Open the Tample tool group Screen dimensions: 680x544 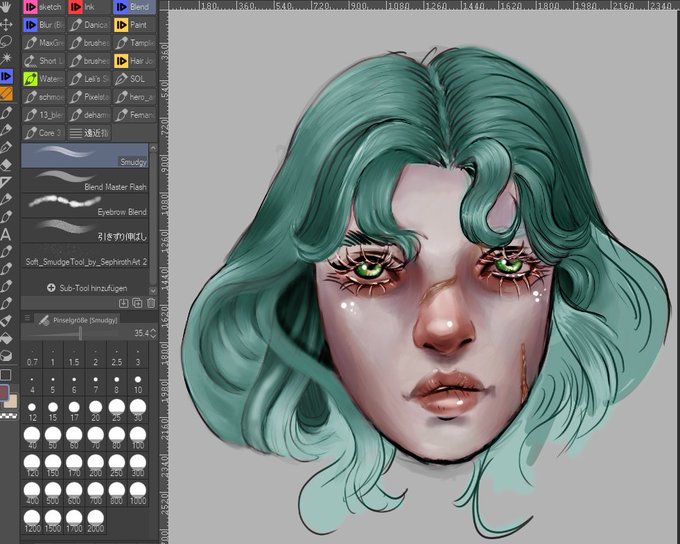pyautogui.click(x=135, y=43)
